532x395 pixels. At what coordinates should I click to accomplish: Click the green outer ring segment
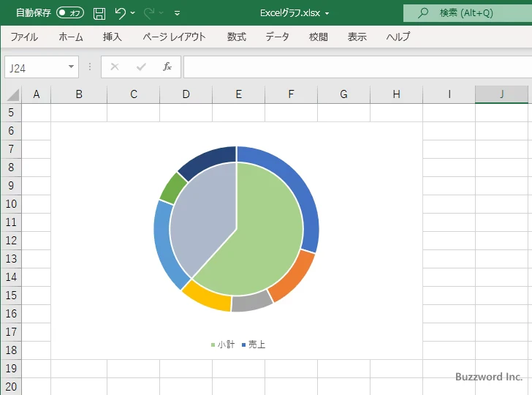coord(172,189)
